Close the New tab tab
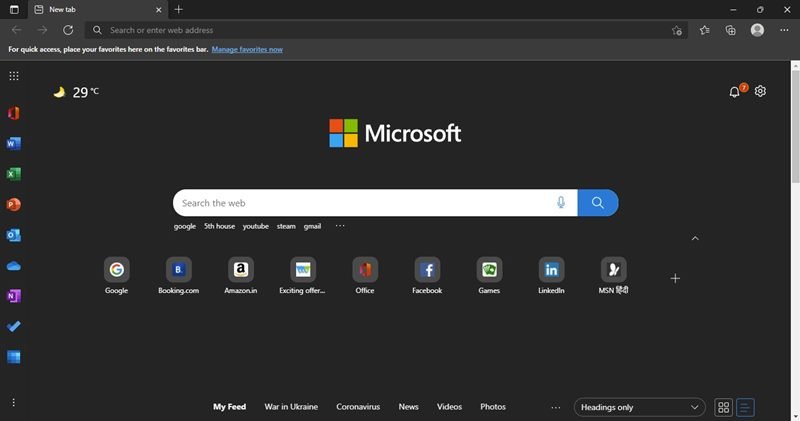 point(159,10)
